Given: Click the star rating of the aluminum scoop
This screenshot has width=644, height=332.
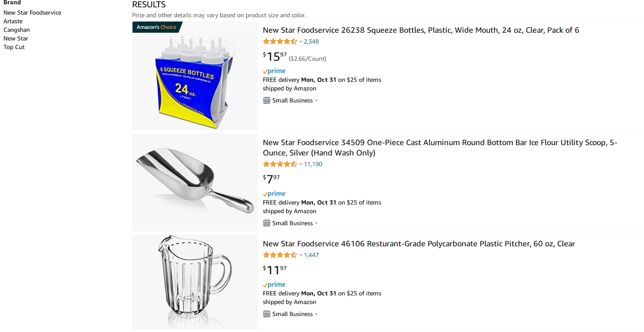Looking at the screenshot, I should tap(280, 164).
